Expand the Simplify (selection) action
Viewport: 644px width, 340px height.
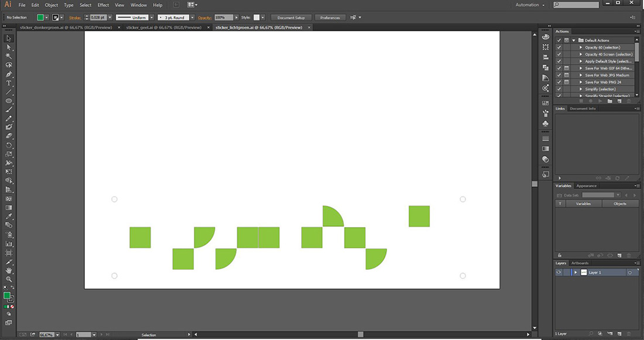click(x=581, y=89)
